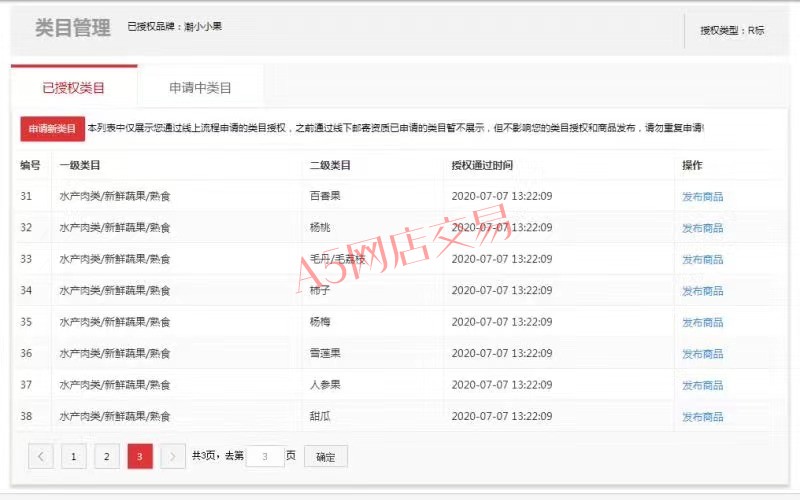Screen dimensions: 800x500
Task: Click 发布商品 for 百香果 row
Action: tap(702, 197)
